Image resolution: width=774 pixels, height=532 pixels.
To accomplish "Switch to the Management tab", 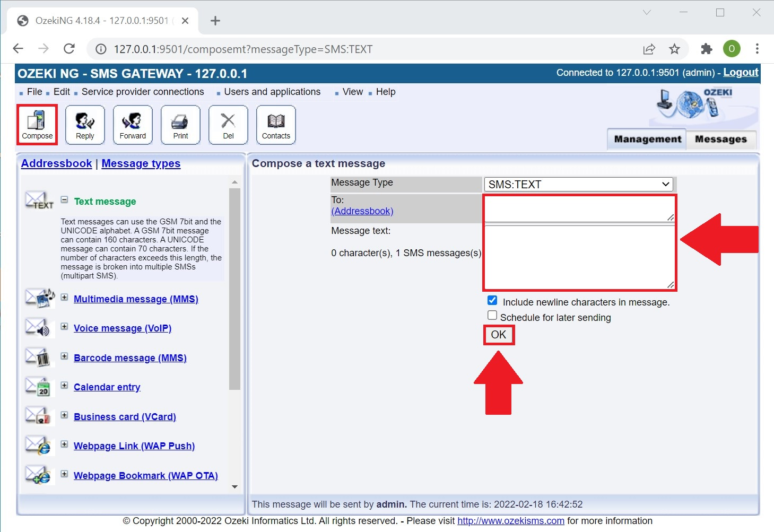I will coord(647,139).
